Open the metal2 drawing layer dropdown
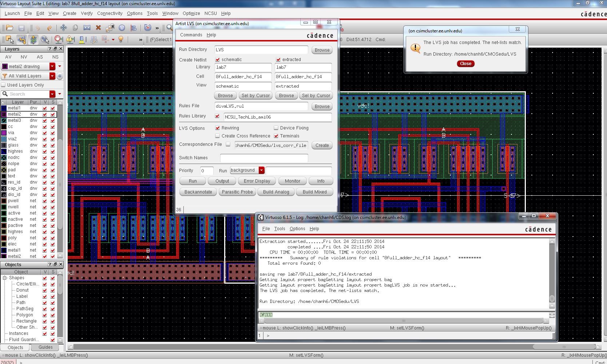Image resolution: width=607 pixels, height=364 pixels. pyautogui.click(x=52, y=66)
